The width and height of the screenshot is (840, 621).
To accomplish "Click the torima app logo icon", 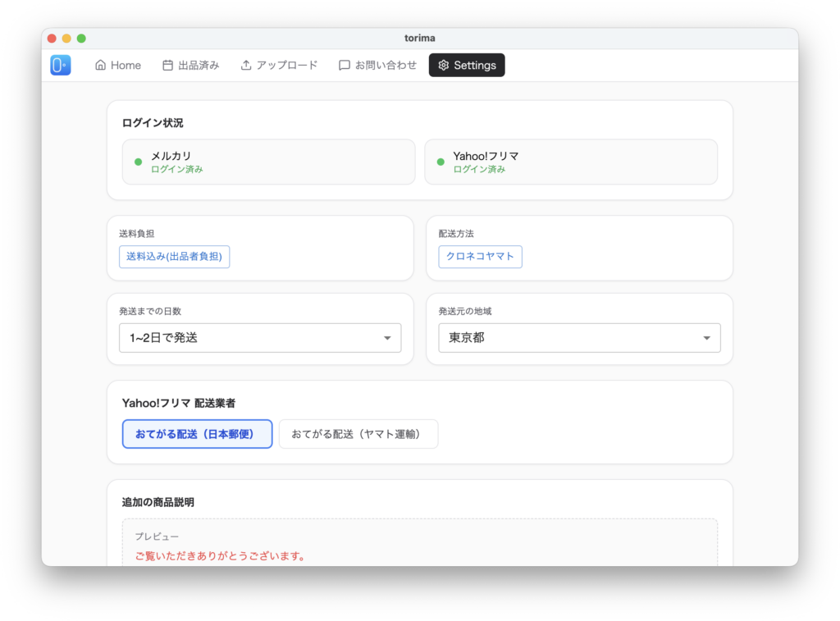I will click(60, 66).
